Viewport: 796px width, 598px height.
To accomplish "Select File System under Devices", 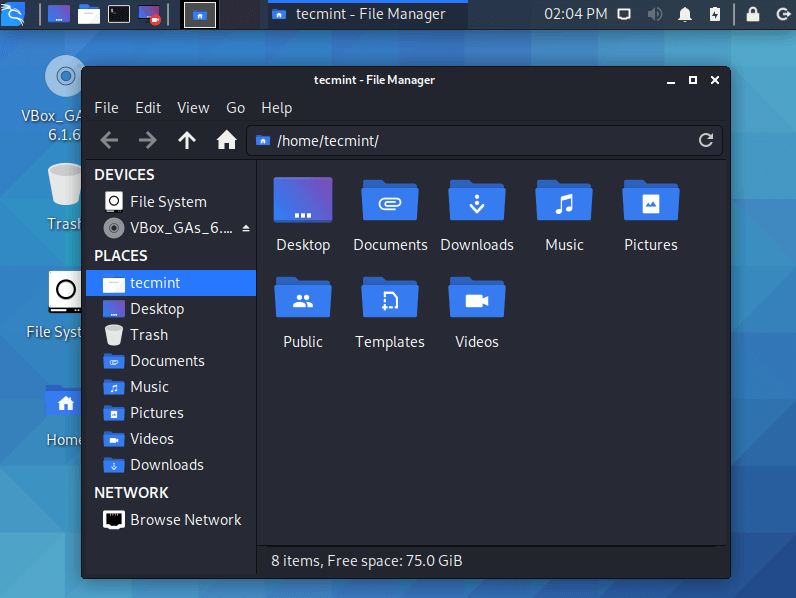I will (x=167, y=202).
